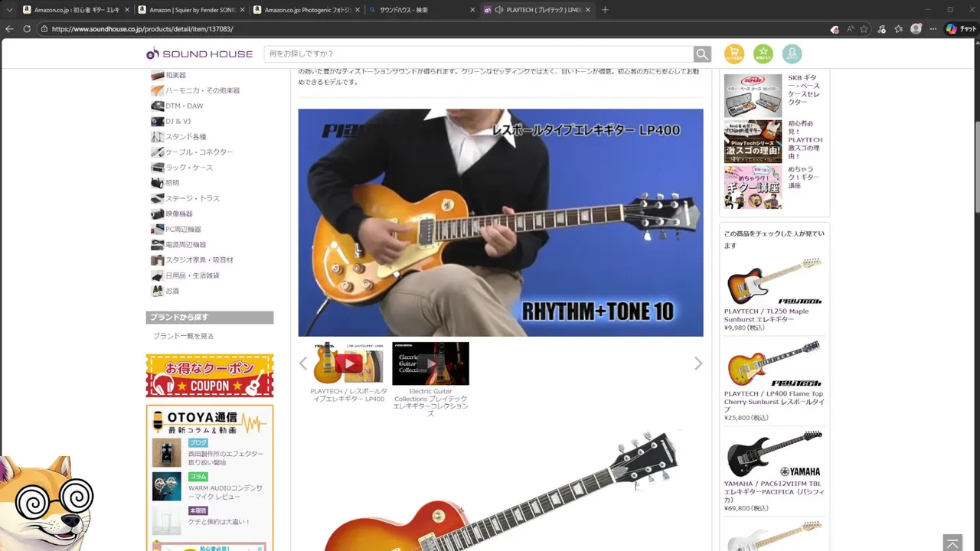Open a new browser tab
The height and width of the screenshot is (551, 980).
coord(605,10)
